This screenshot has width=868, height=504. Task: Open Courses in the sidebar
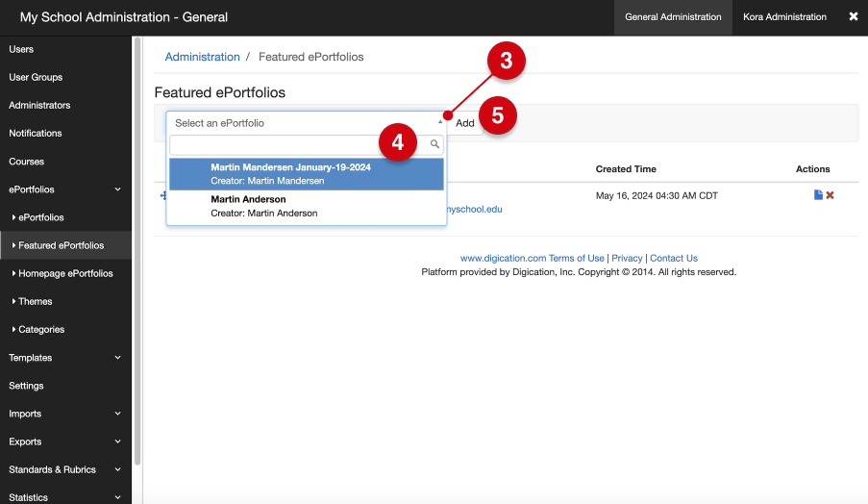pos(26,162)
